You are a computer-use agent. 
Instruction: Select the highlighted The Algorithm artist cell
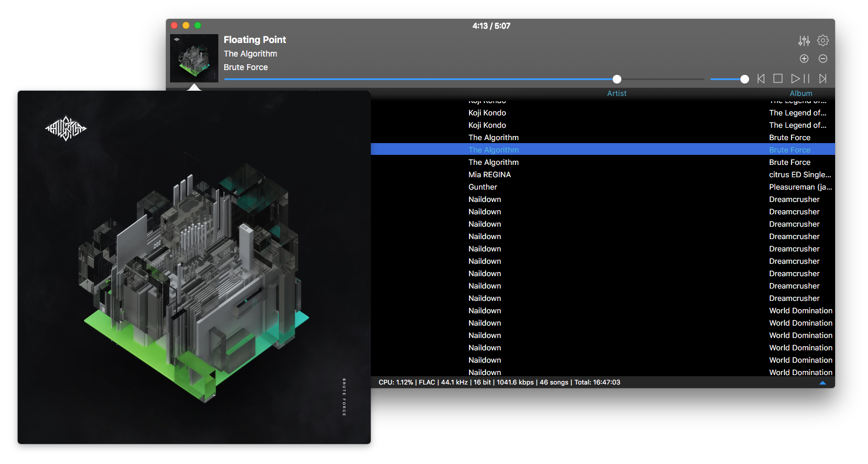point(494,150)
